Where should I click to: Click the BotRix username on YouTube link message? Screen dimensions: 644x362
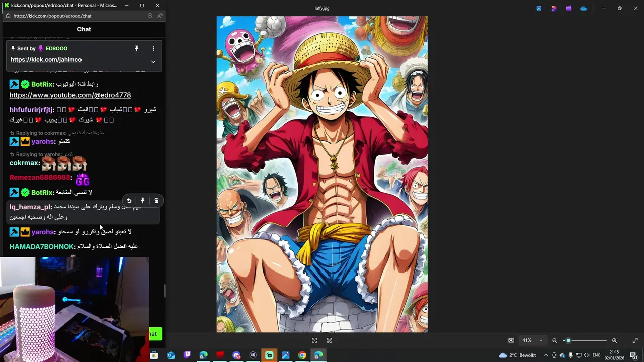point(42,84)
